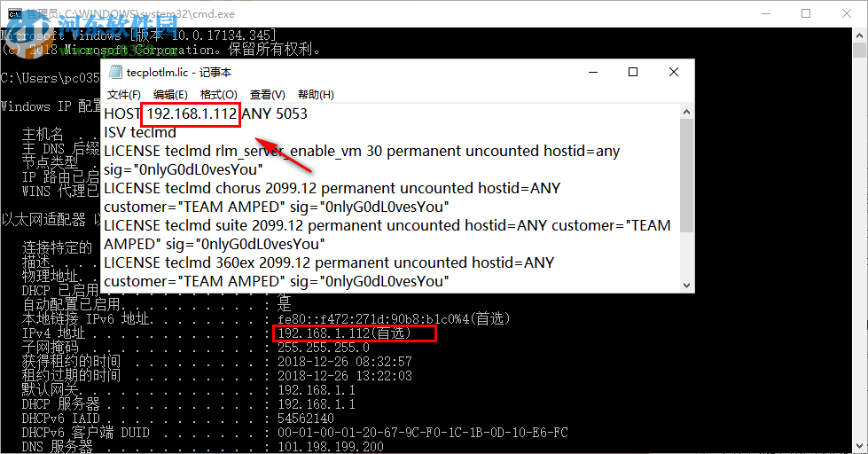Click the word 'suite' in the license text

point(231,226)
